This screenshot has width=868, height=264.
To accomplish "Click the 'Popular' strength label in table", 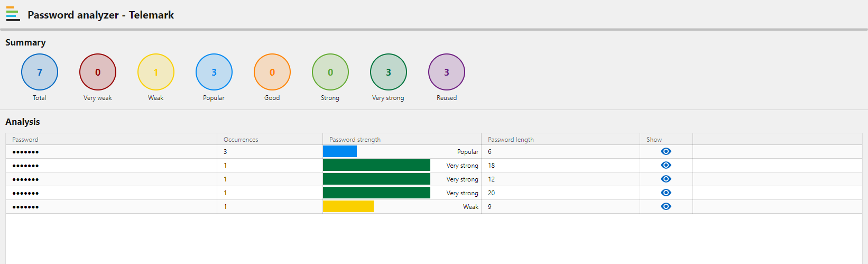I will click(x=468, y=152).
